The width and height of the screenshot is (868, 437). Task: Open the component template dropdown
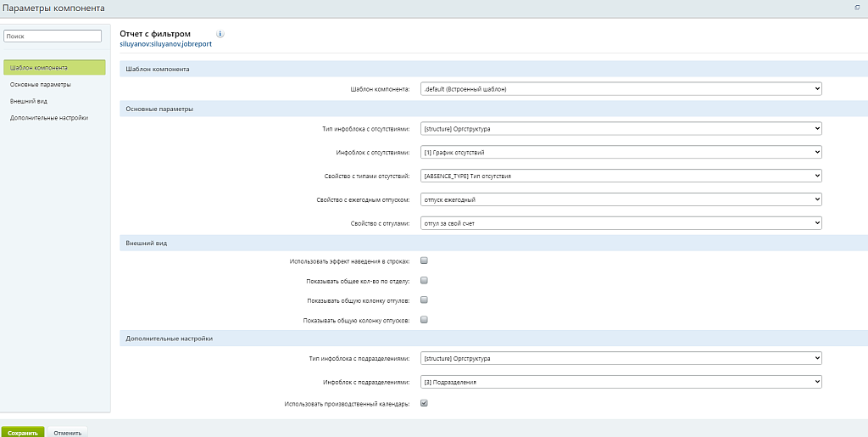point(620,88)
